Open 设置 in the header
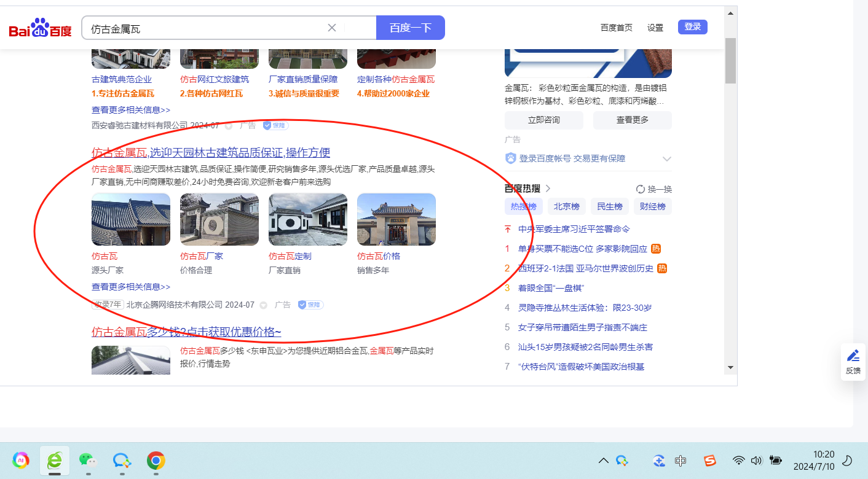The width and height of the screenshot is (868, 479). point(655,28)
